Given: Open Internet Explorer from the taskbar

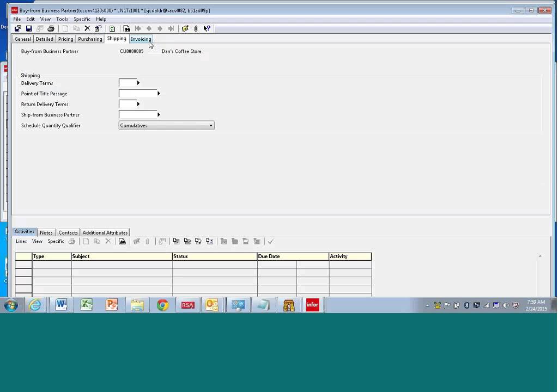Looking at the screenshot, I should [35, 305].
